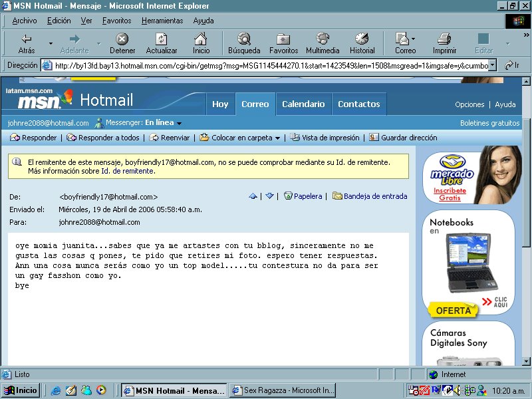Open the Favoritos menu in menu bar
Viewport: 532px width, 399px height.
click(x=117, y=21)
